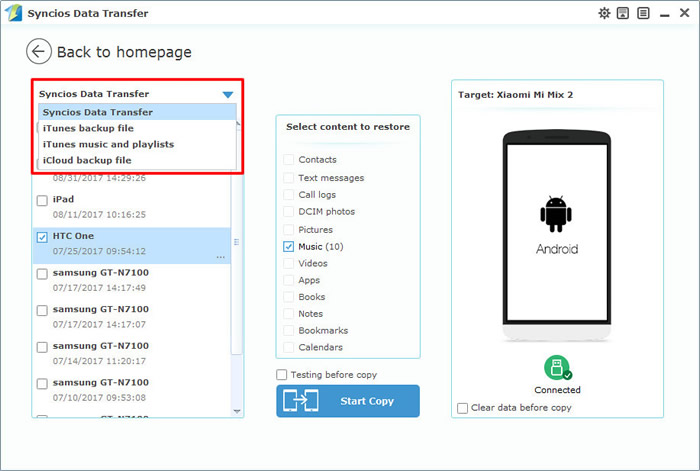Check samsung GT-N7100 14:17:49 backup
This screenshot has width=700, height=471.
click(x=42, y=274)
